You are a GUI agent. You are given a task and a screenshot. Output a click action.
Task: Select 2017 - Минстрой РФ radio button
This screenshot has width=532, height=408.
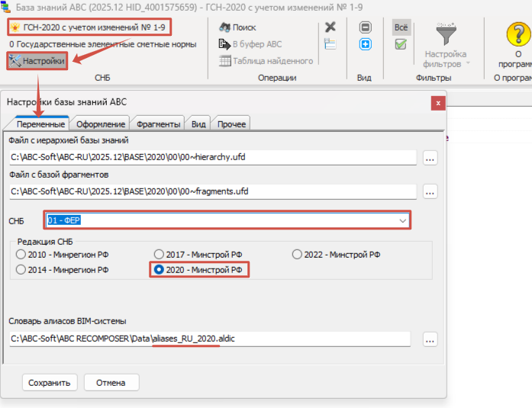[x=198, y=255]
